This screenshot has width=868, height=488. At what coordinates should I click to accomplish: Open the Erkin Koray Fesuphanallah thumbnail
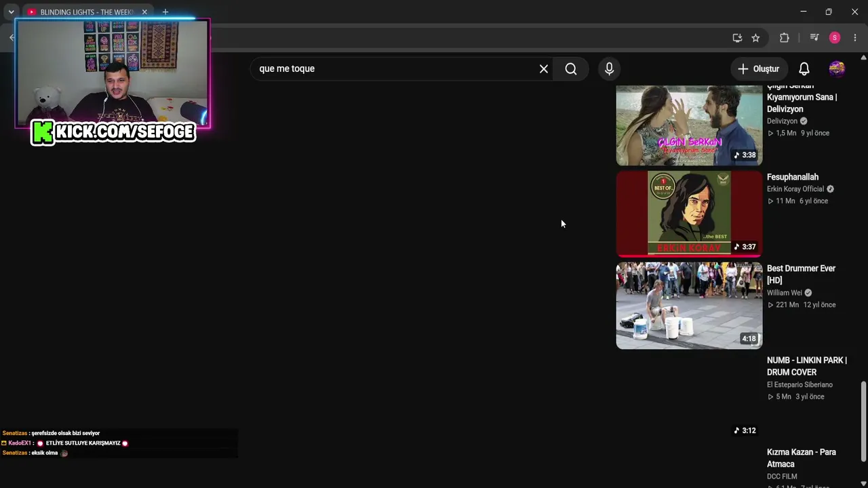click(x=689, y=213)
